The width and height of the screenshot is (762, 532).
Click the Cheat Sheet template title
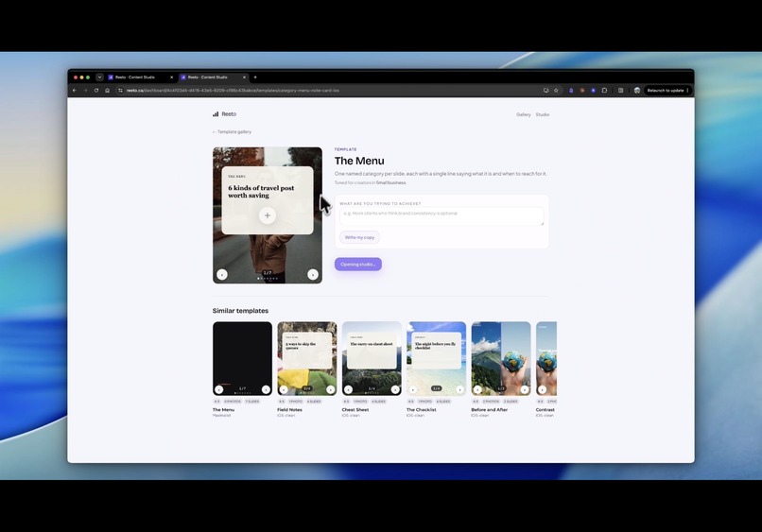[355, 409]
